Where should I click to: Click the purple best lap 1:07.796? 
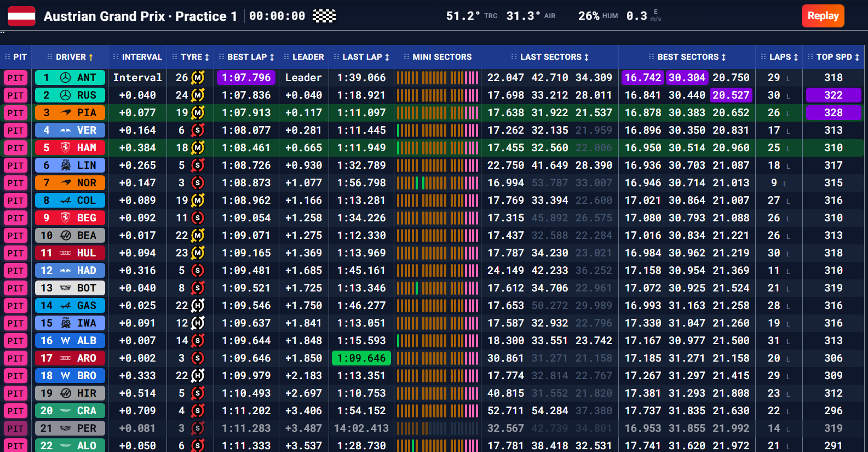[x=246, y=78]
